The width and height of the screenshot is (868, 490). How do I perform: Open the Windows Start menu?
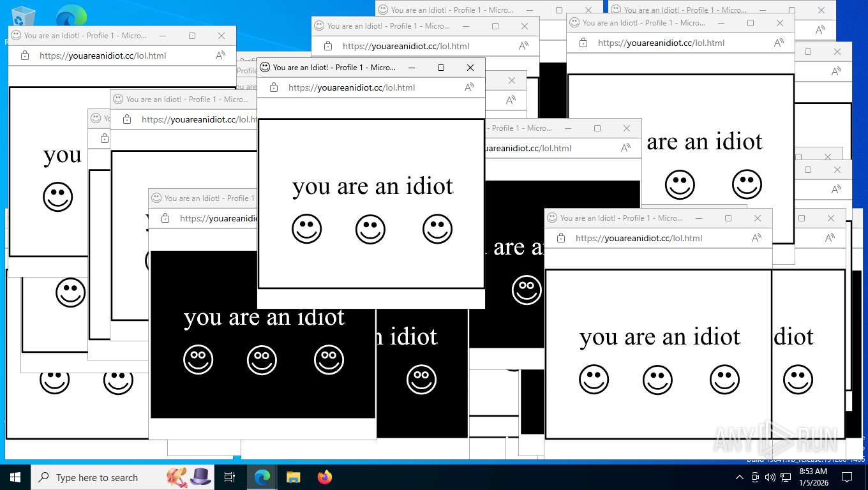tap(15, 477)
